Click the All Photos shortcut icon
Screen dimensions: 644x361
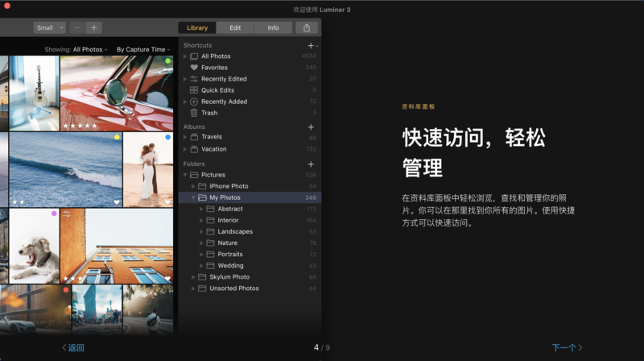click(x=194, y=56)
